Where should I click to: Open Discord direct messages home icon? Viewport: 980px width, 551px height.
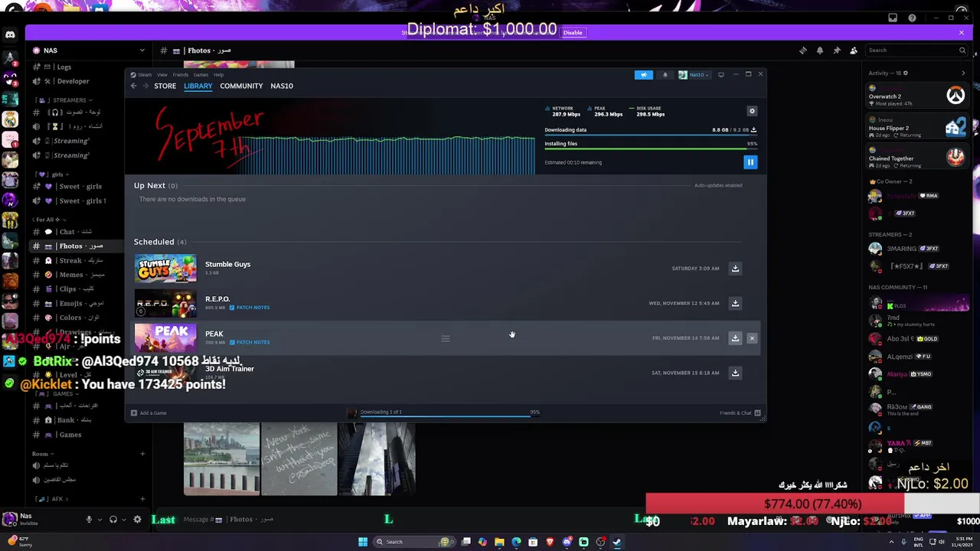10,35
